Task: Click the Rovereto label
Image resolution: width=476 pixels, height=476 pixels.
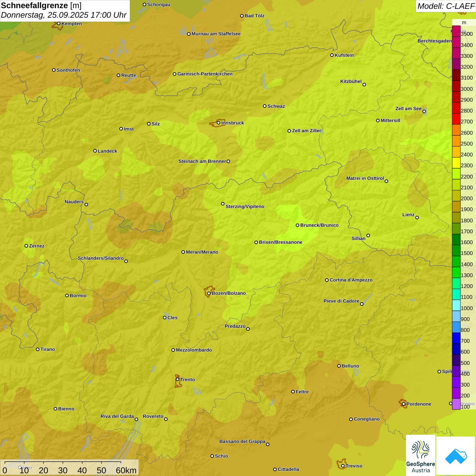Action: [153, 417]
